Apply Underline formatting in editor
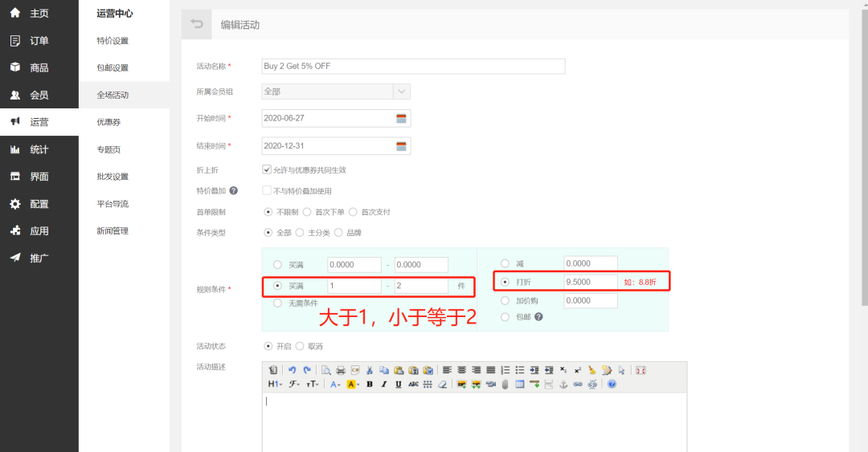The image size is (868, 452). click(x=399, y=384)
